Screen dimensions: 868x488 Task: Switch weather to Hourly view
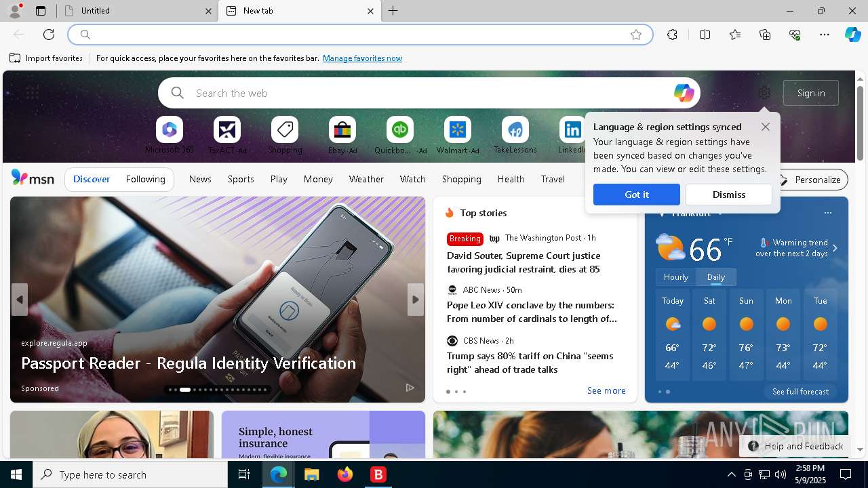[676, 277]
